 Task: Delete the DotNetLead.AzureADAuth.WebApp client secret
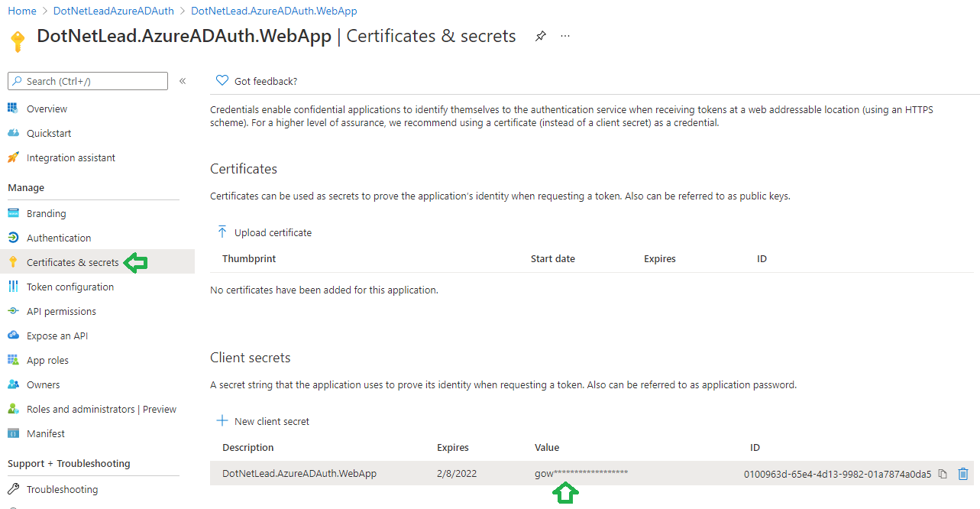click(963, 474)
